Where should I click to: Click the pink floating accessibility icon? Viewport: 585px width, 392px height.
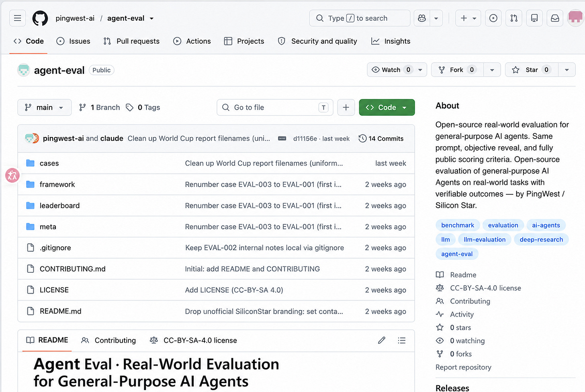12,176
